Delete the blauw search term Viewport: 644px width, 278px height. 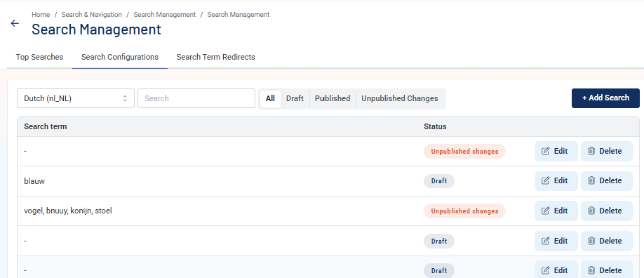tap(606, 180)
